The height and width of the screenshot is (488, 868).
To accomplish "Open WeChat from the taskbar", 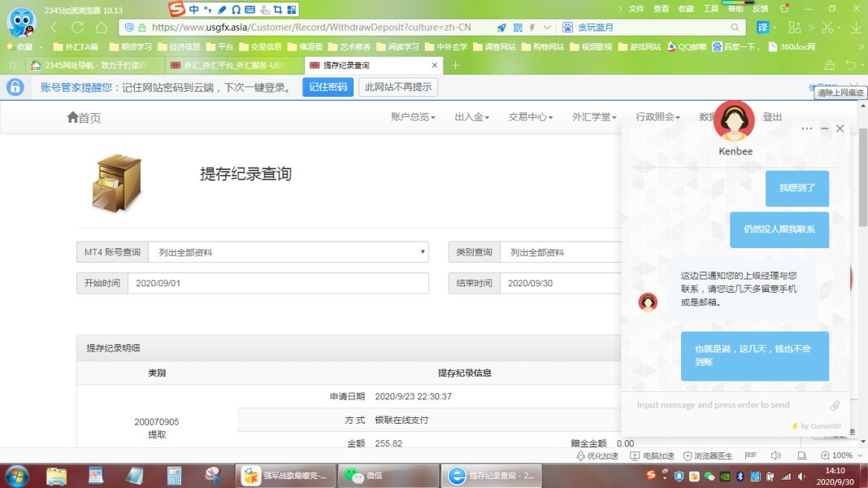I will 362,475.
